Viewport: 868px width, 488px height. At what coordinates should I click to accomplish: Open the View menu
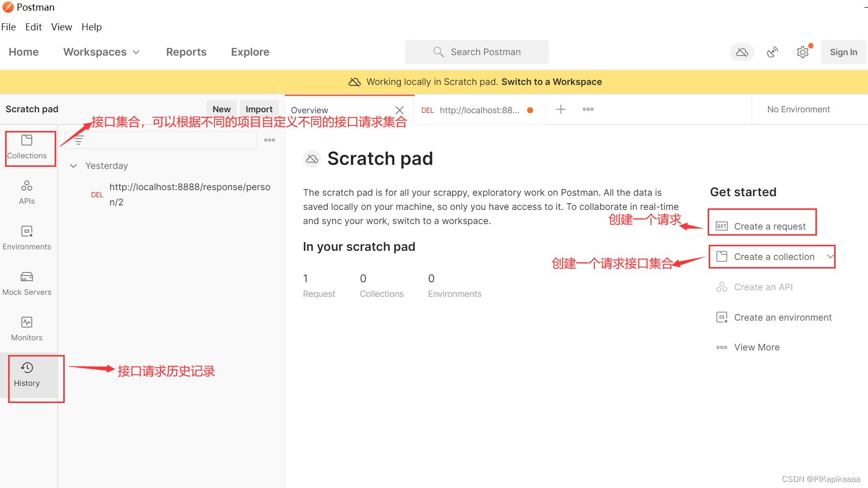click(x=62, y=27)
